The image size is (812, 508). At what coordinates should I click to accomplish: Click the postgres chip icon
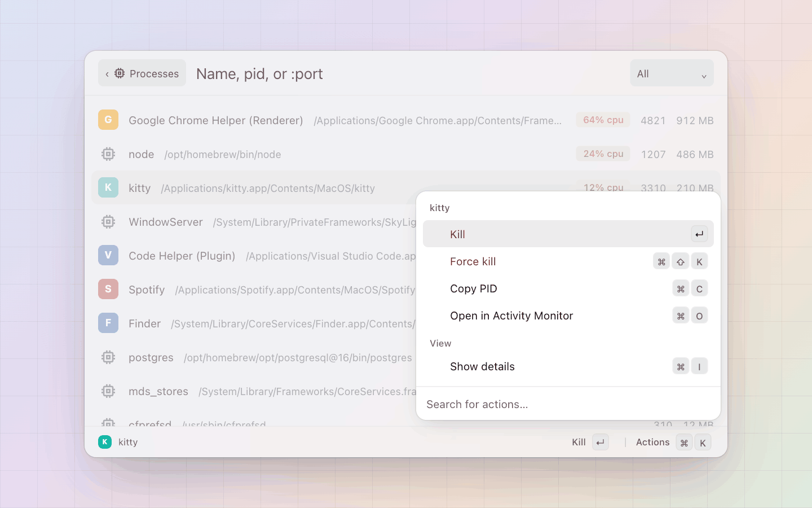point(108,357)
